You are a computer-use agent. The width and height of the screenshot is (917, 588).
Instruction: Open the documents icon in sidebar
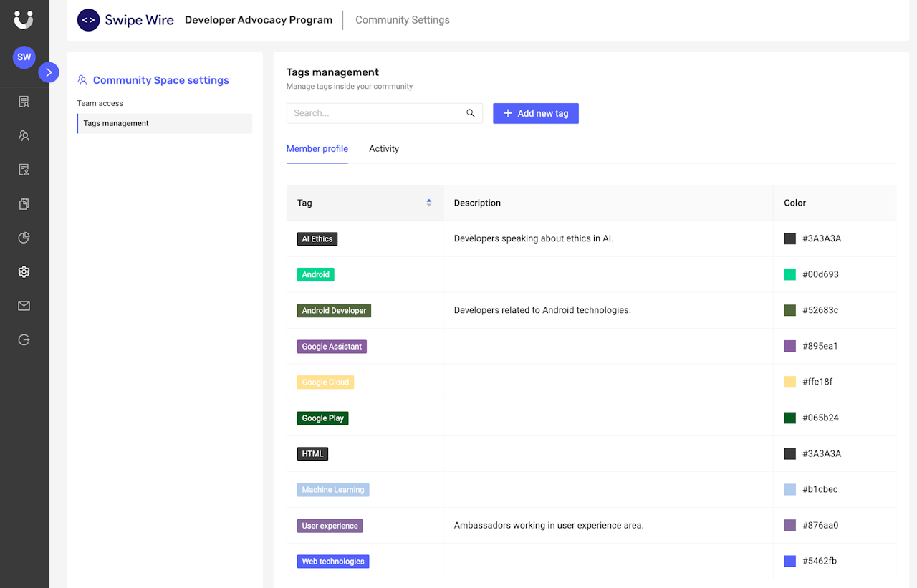(x=24, y=204)
